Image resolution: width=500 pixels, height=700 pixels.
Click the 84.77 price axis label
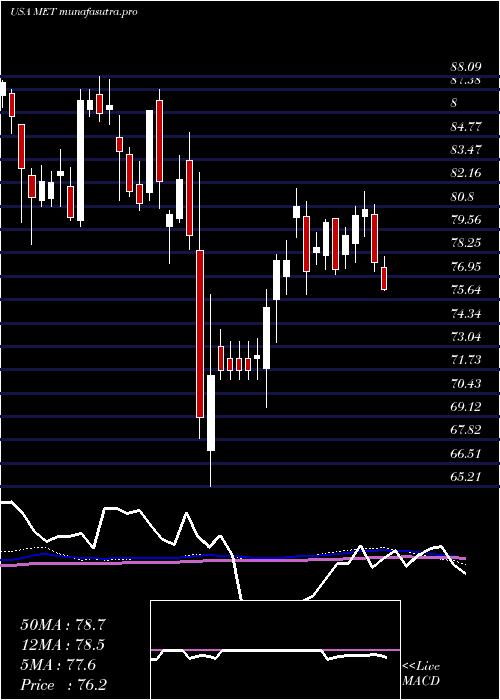[x=466, y=126]
